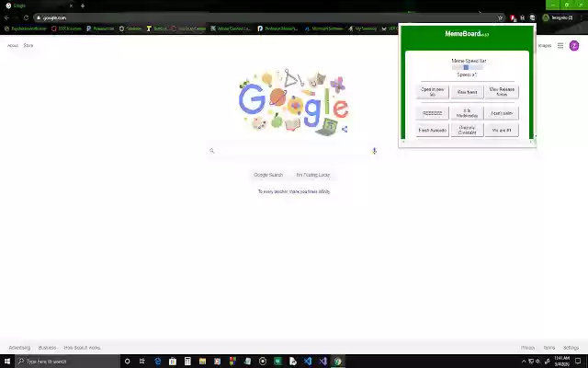Image resolution: width=588 pixels, height=368 pixels.
Task: Open Cortana from the taskbar circle icon
Action: 127,362
